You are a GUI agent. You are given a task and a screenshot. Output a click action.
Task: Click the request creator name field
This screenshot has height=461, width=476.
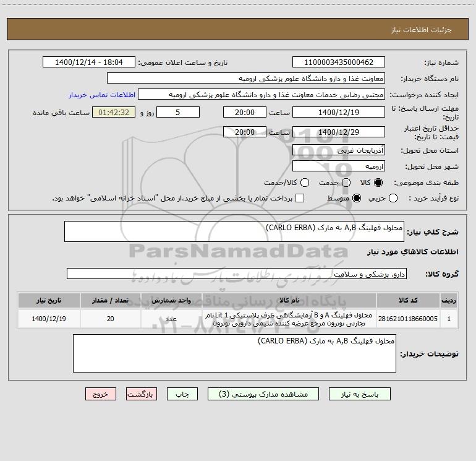pyautogui.click(x=261, y=95)
